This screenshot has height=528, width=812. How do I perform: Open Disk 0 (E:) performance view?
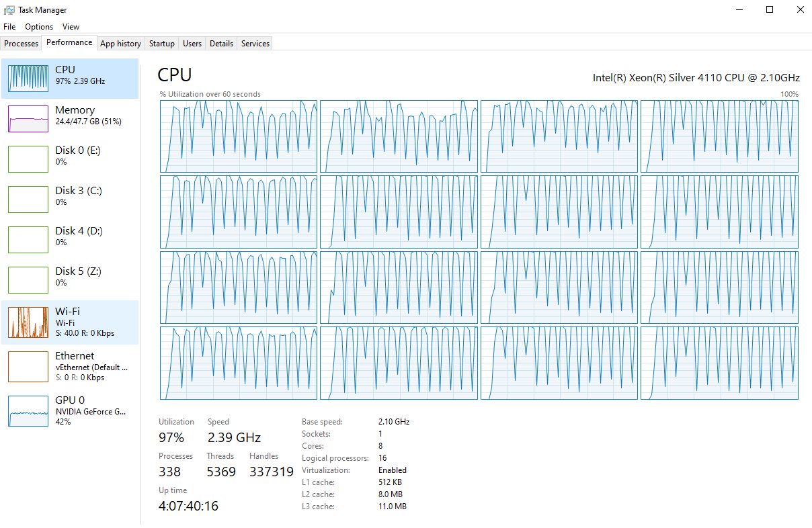(71, 156)
